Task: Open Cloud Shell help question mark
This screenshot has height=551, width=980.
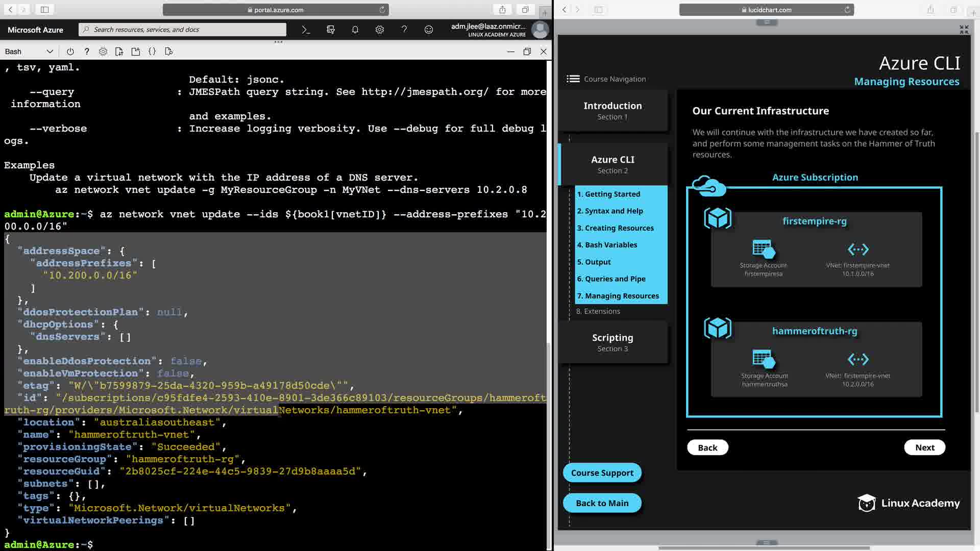Action: (x=87, y=52)
